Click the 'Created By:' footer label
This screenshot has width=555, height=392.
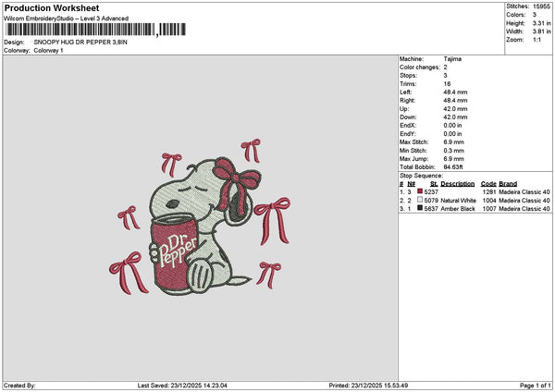pyautogui.click(x=19, y=386)
